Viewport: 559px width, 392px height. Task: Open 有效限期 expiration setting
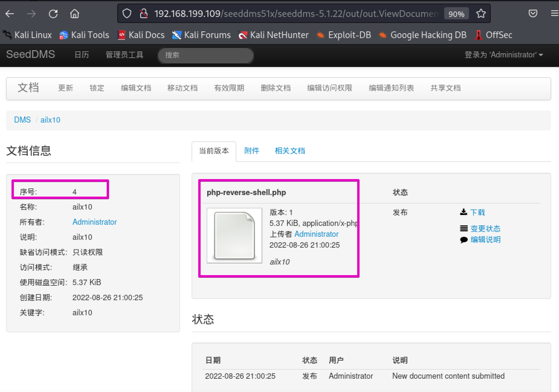click(229, 88)
